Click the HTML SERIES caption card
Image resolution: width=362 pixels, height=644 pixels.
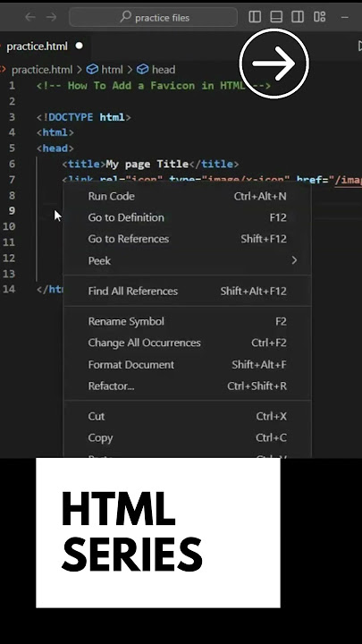pos(158,533)
